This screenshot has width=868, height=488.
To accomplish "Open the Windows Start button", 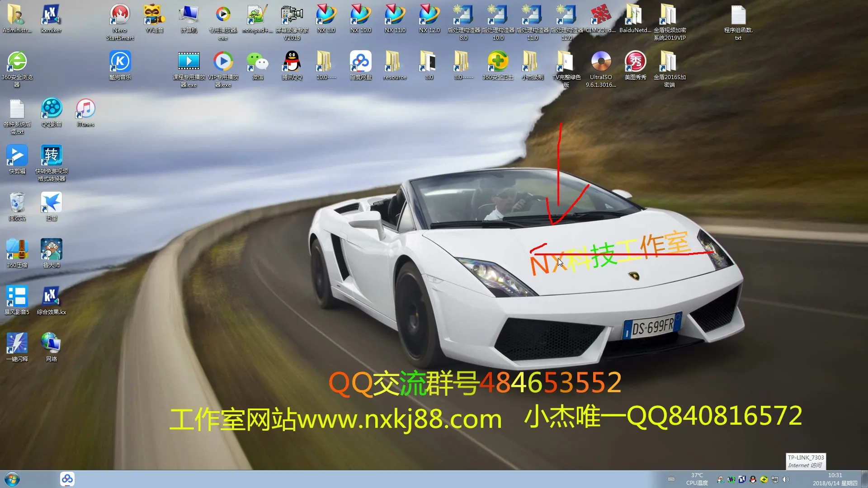I will (x=12, y=479).
